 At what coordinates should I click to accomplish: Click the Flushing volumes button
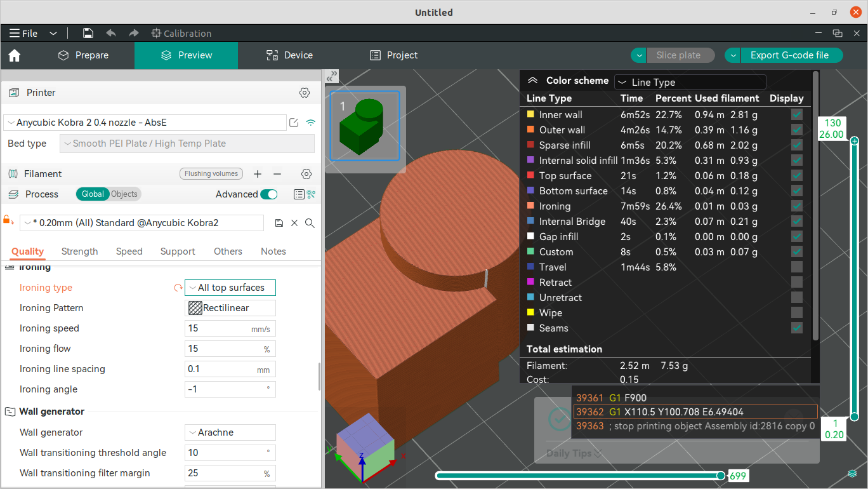click(211, 173)
